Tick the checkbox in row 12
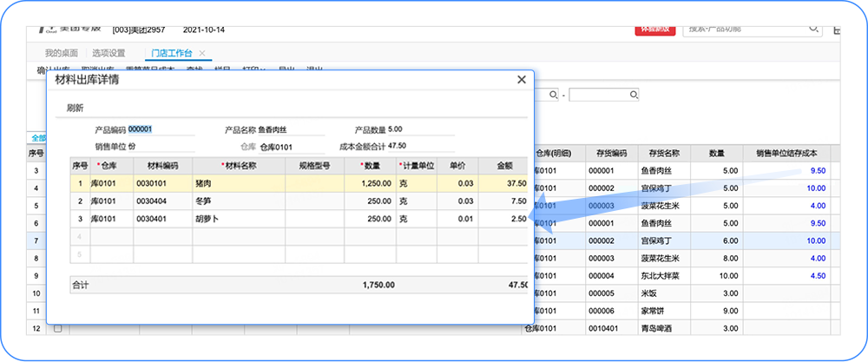 tap(58, 329)
